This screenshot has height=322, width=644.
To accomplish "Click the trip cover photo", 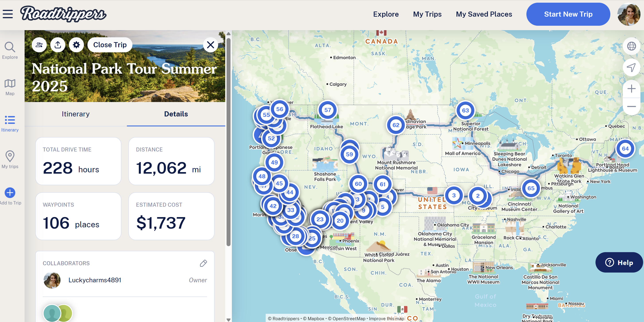I will coord(125,66).
